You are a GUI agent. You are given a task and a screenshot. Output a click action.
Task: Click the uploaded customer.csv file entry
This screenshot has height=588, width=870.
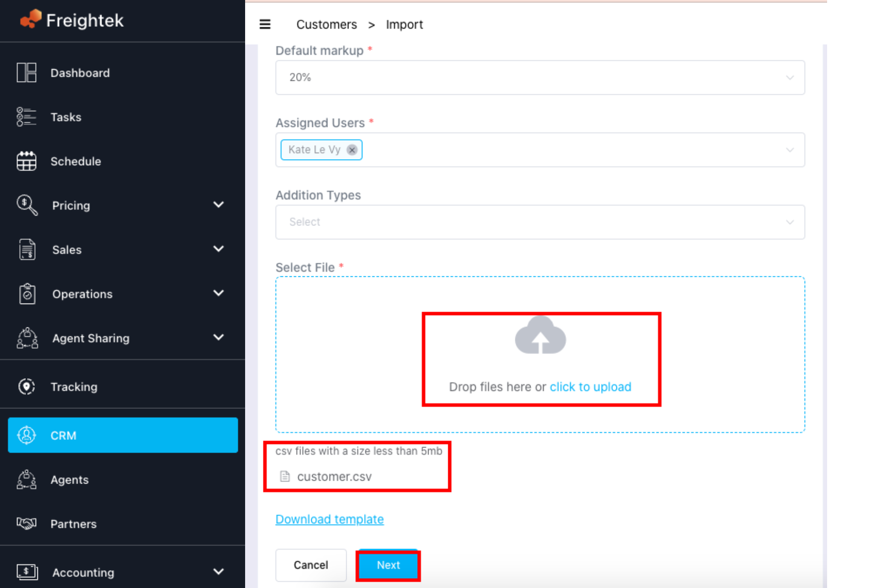334,477
